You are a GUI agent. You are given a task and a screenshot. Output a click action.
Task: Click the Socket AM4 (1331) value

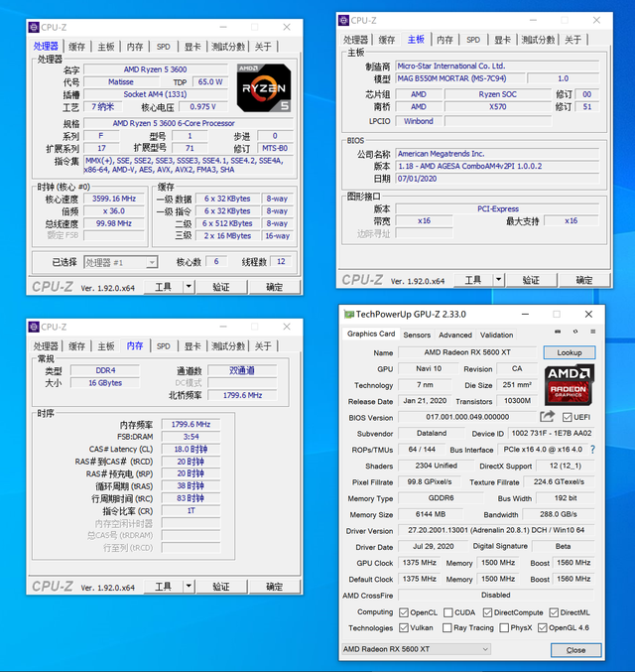click(155, 94)
